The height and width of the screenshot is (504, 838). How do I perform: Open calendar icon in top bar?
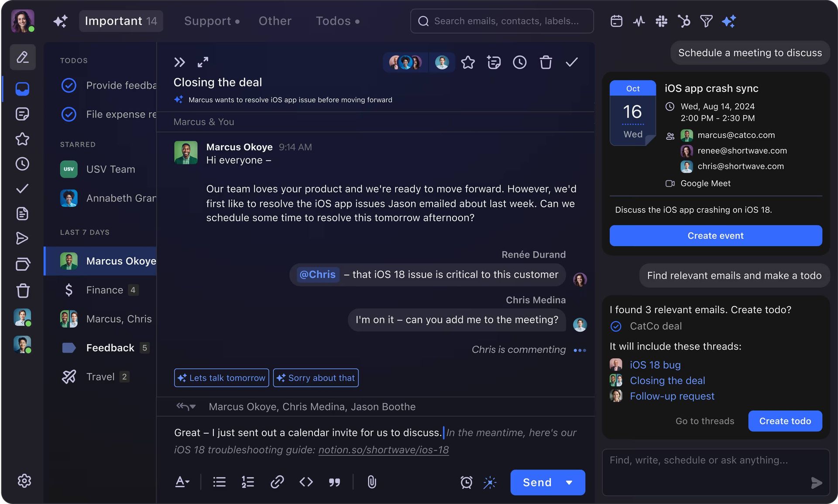(616, 21)
